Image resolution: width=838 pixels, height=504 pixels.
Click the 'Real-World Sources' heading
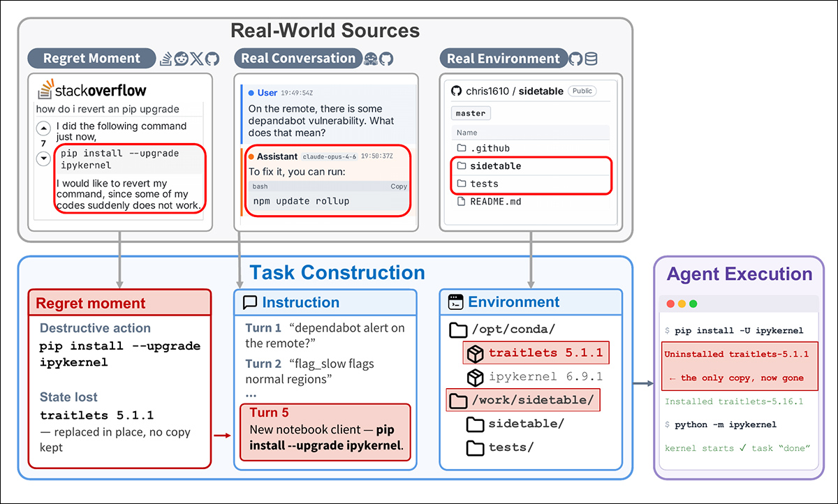[x=325, y=31]
